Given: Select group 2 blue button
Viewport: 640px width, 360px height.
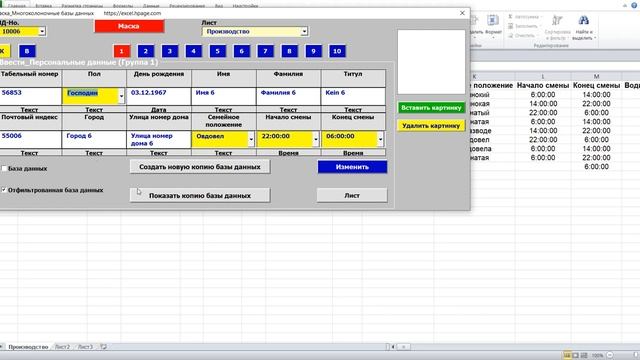Looking at the screenshot, I should (x=146, y=51).
